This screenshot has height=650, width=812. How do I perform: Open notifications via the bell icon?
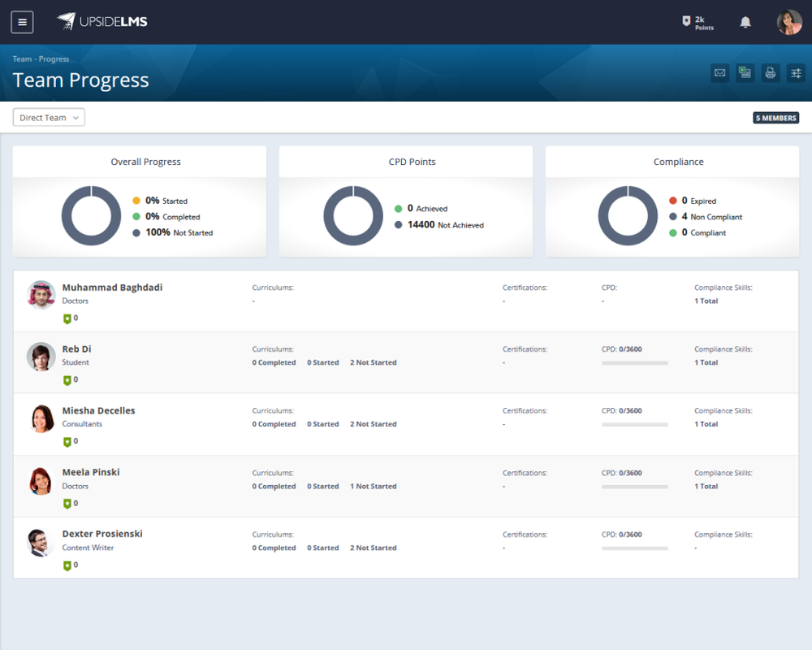745,22
